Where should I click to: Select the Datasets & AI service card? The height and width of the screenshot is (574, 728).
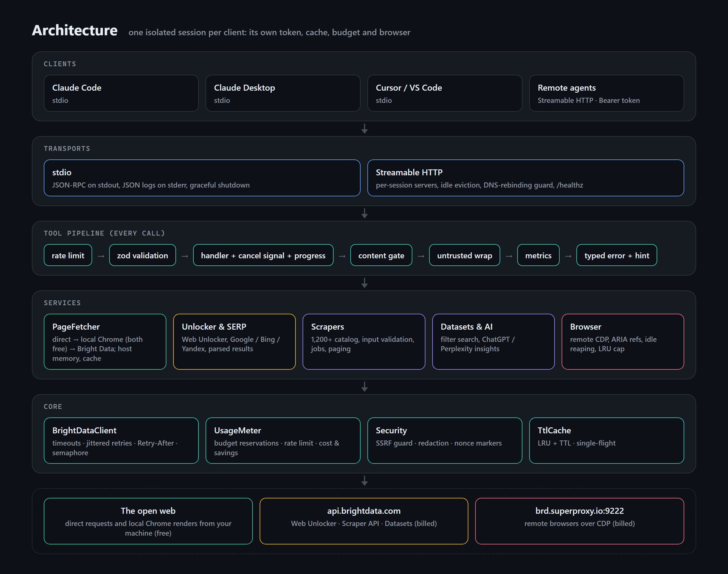click(493, 342)
